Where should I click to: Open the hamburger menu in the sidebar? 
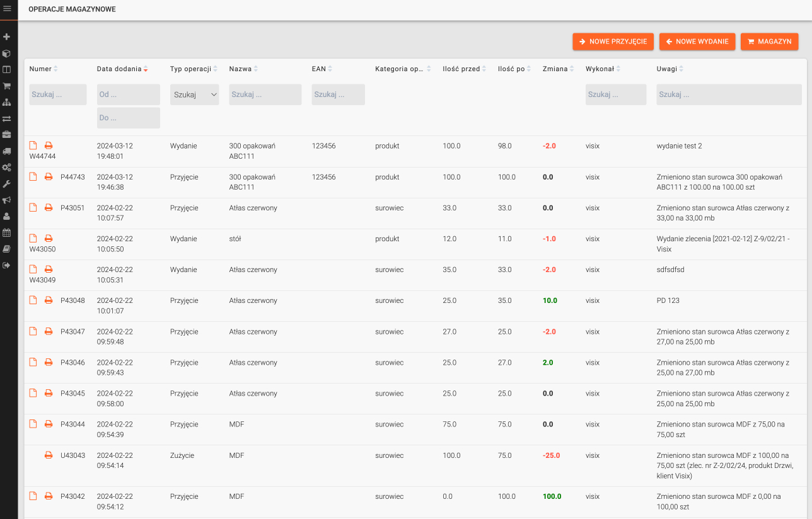(x=8, y=8)
